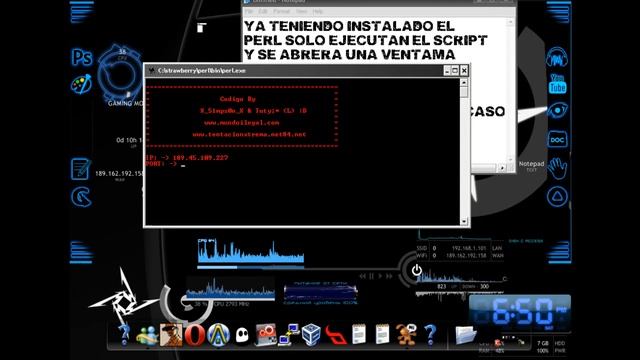Click the play control in media widget
The height and width of the screenshot is (360, 640).
380,276
